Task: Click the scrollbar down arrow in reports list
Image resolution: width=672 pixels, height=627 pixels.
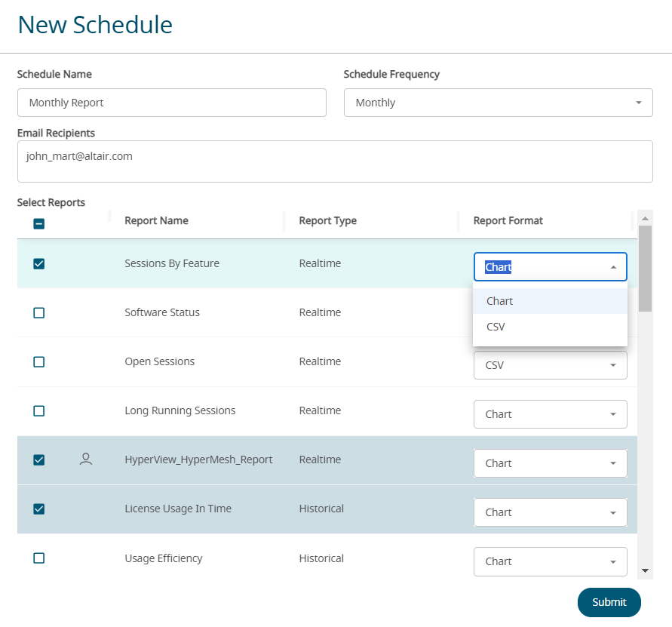Action: point(645,570)
